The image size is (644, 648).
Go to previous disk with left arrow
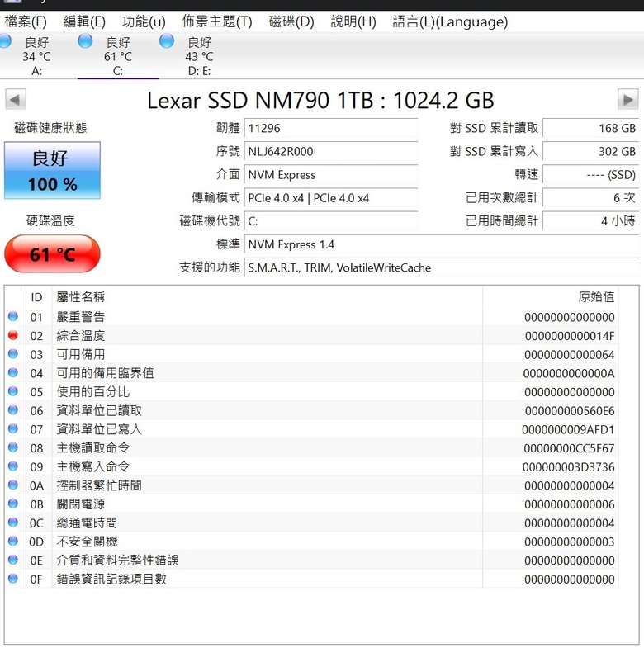point(16,99)
